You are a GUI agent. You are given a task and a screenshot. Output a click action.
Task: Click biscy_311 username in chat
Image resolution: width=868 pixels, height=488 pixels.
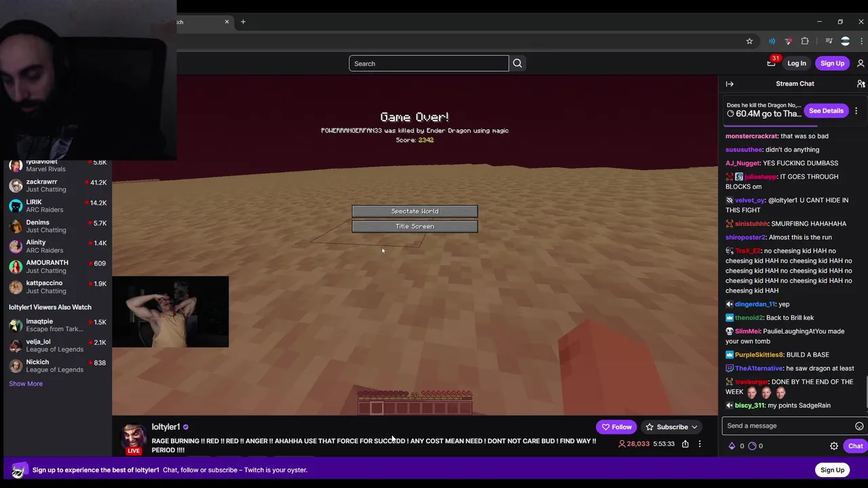pos(749,405)
